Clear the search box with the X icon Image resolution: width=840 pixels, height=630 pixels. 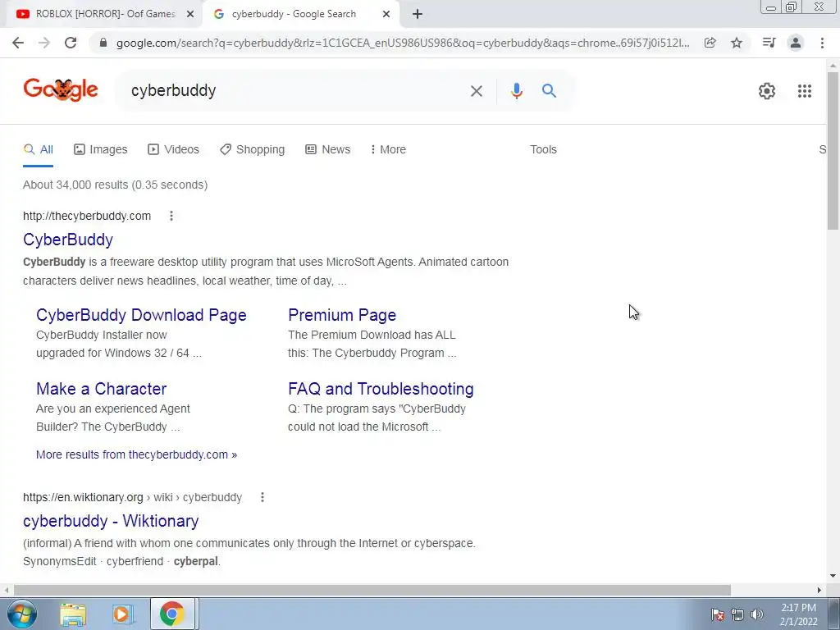[x=477, y=91]
